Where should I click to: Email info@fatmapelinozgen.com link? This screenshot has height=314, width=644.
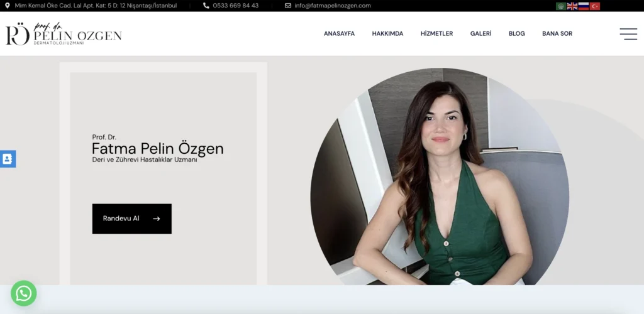(333, 6)
